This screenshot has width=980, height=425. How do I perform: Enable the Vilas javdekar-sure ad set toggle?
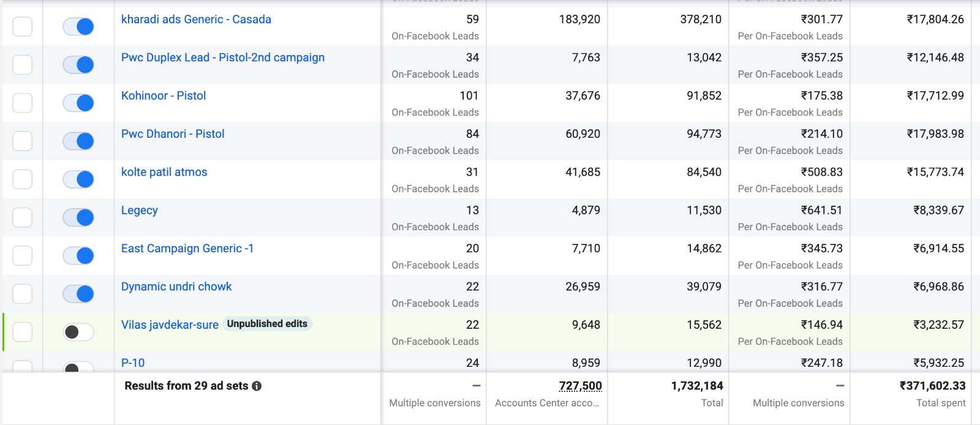point(78,332)
